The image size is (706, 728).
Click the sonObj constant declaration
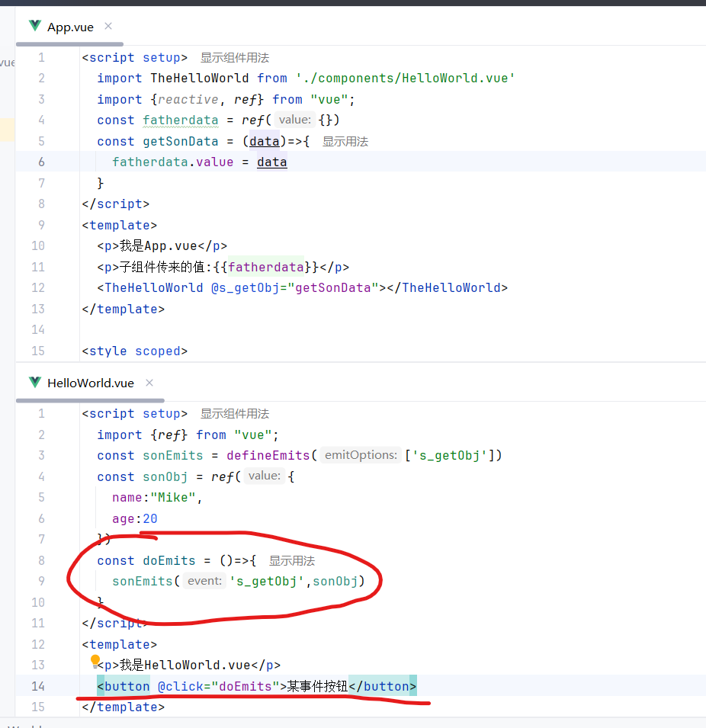[x=165, y=477]
